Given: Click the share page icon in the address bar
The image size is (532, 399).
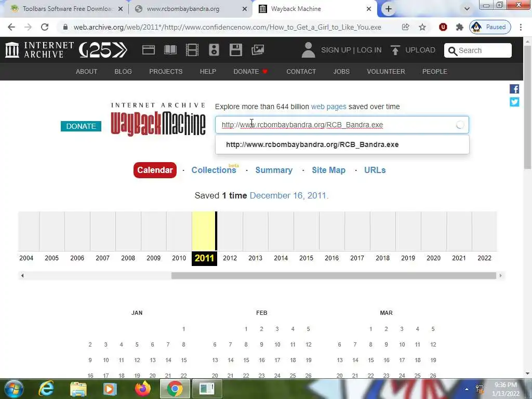Looking at the screenshot, I should pyautogui.click(x=405, y=27).
